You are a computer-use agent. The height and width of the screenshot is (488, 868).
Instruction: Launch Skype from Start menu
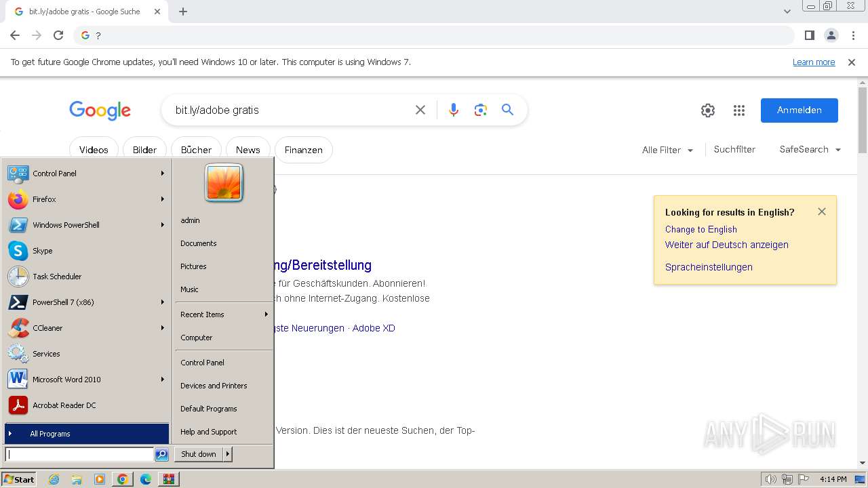point(86,251)
